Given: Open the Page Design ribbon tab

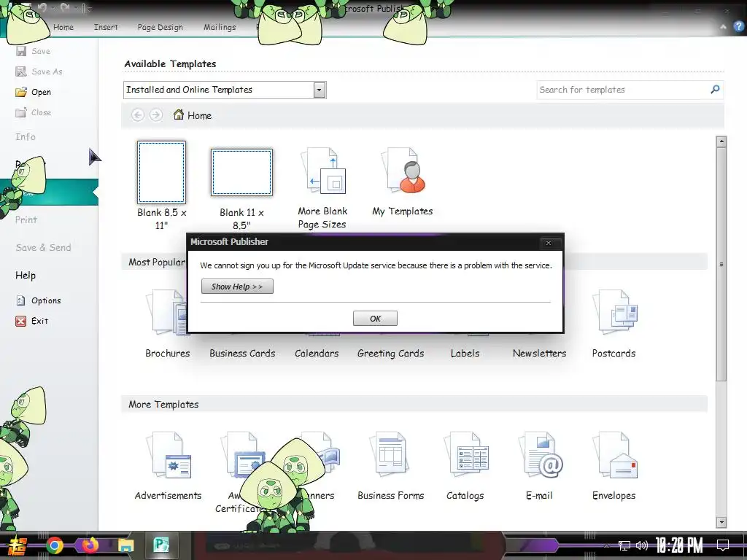Looking at the screenshot, I should pos(160,27).
